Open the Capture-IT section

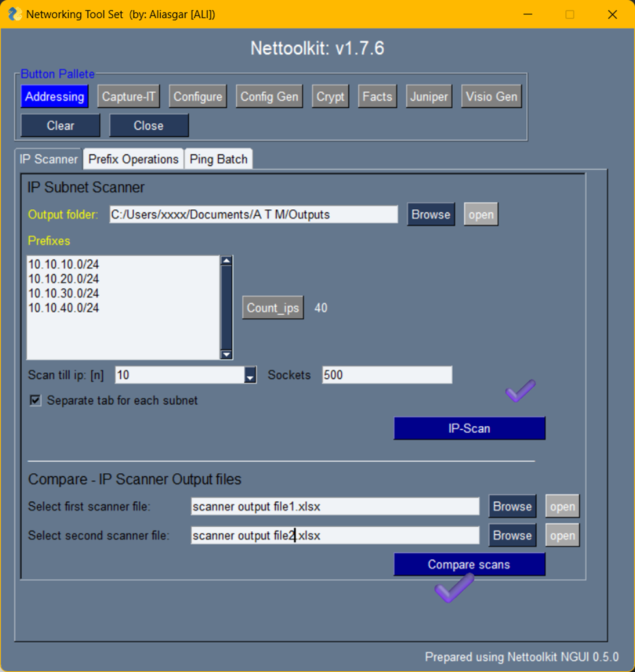(x=128, y=96)
